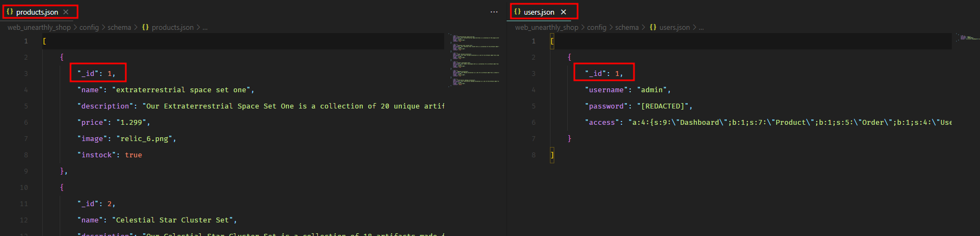Open web_unearthly_shop breadcrumb in left editor
Viewport: 980px width, 236px height.
pos(39,27)
